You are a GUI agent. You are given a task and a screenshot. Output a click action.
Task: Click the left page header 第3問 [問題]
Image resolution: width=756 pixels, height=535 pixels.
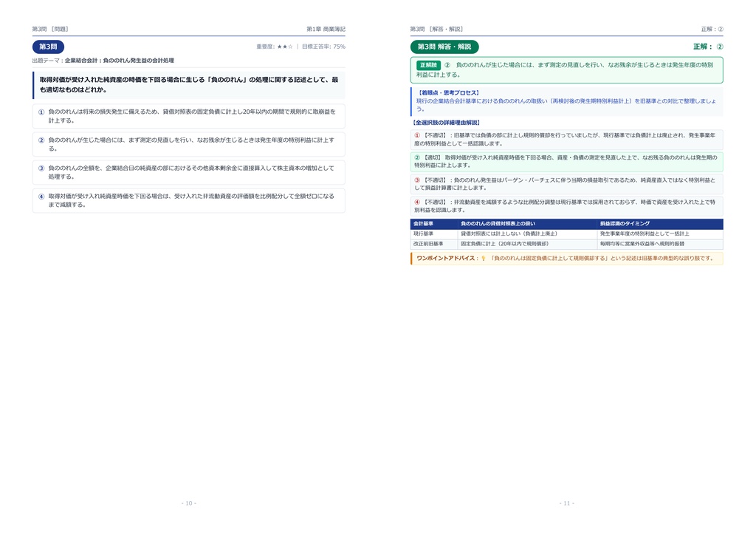click(x=50, y=30)
